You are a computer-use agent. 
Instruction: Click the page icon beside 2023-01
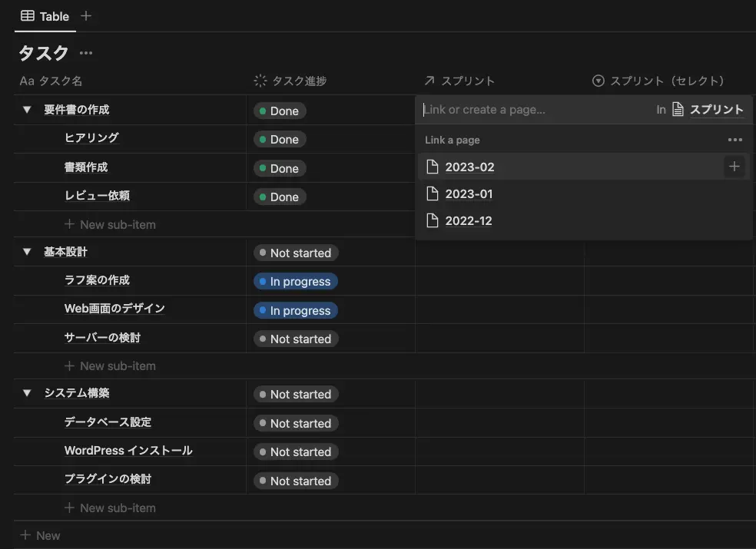433,193
